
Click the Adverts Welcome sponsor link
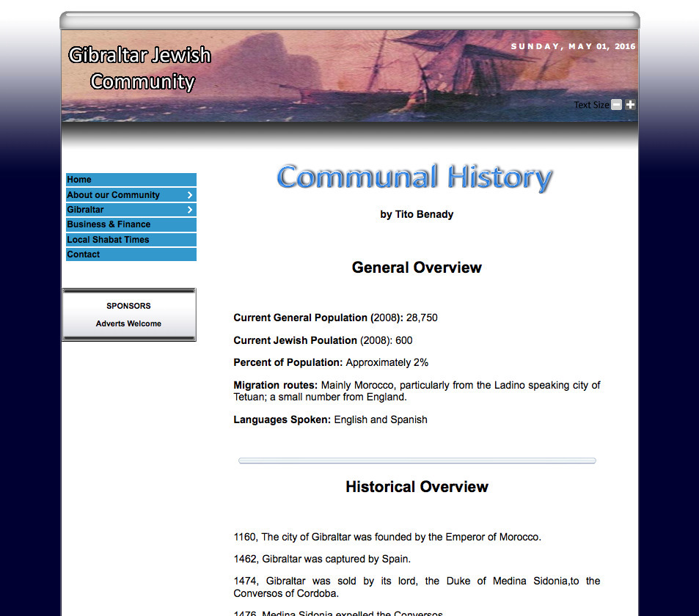pos(128,323)
